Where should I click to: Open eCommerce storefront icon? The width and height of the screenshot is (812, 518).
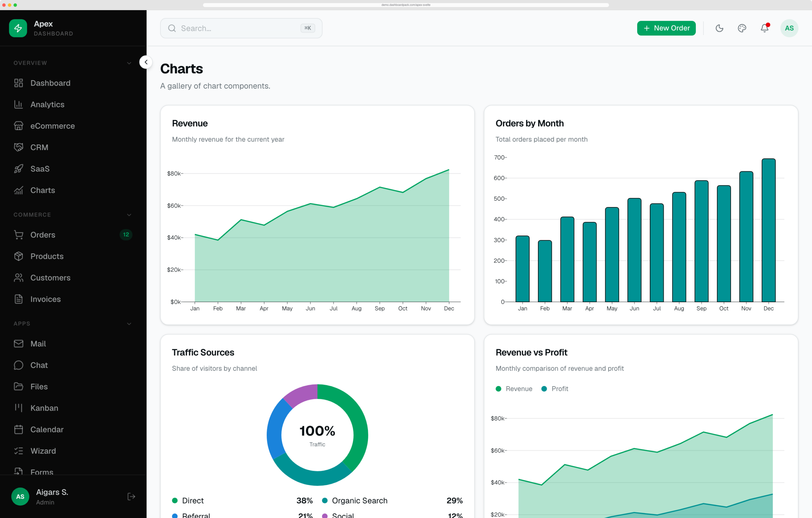(18, 126)
